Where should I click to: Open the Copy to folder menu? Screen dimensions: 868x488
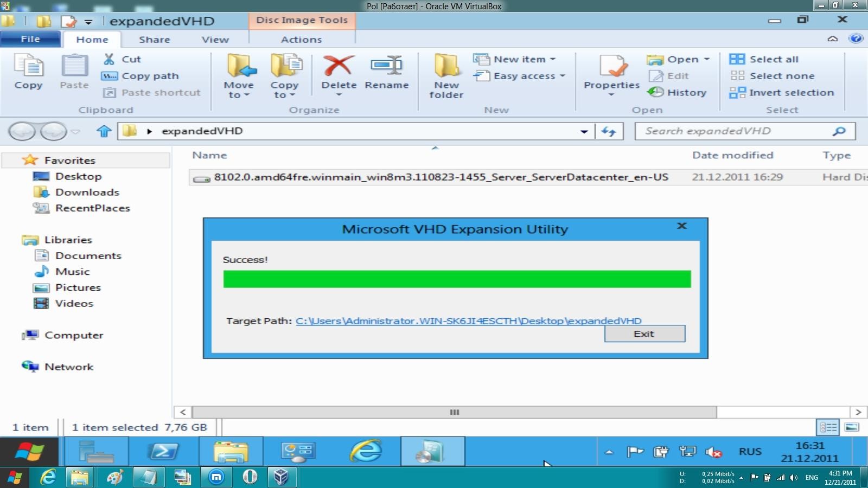coord(285,76)
